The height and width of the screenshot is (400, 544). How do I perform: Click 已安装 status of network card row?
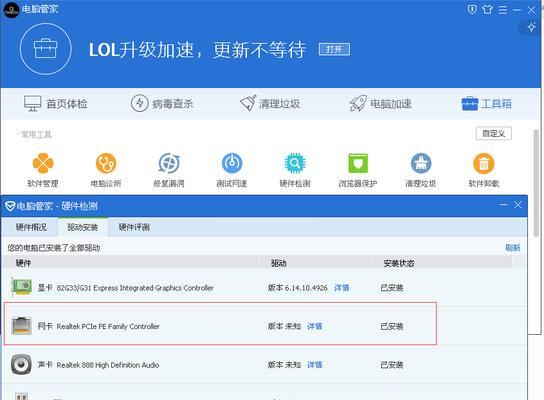click(x=392, y=326)
